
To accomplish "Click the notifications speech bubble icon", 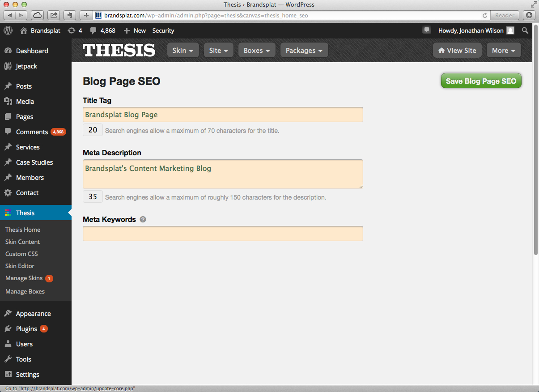I will pos(427,30).
